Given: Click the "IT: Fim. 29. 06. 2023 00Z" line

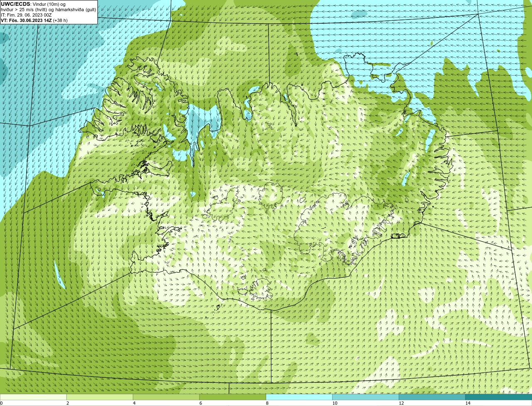Looking at the screenshot, I should [x=26, y=15].
